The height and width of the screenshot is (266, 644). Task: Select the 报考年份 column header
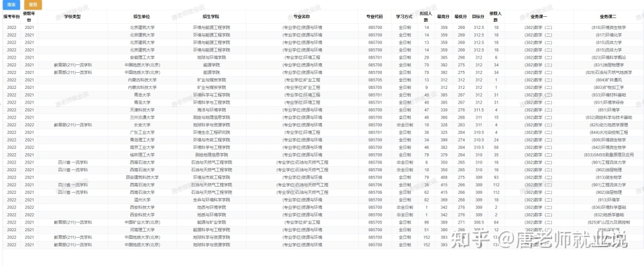pyautogui.click(x=12, y=17)
